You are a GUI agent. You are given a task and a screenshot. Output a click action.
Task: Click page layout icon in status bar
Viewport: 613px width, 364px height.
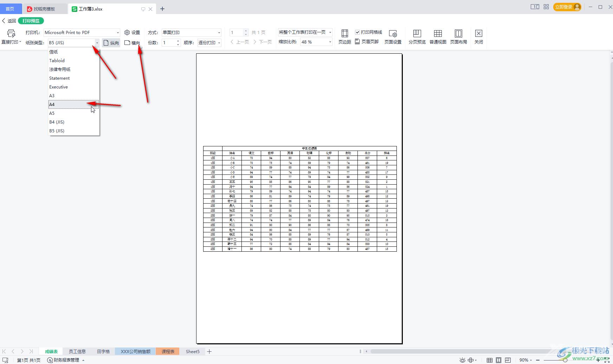[x=498, y=360]
